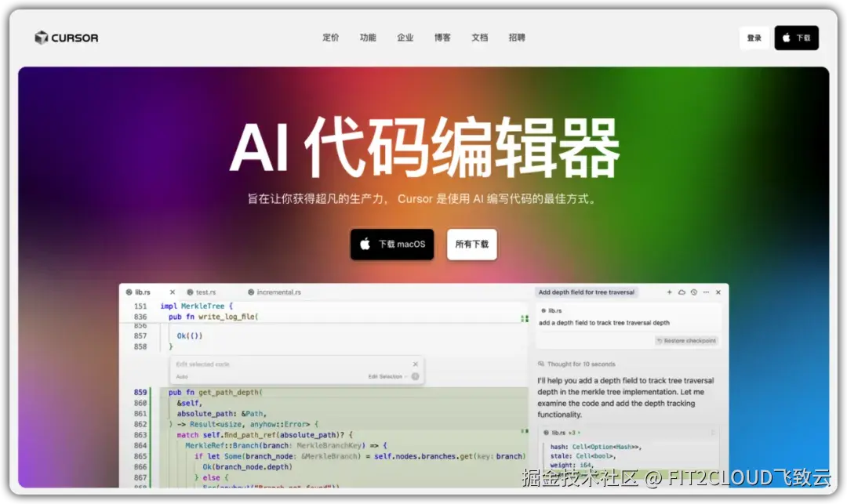This screenshot has height=504, width=847.
Task: Click the Restore checkpoint button
Action: [x=686, y=340]
